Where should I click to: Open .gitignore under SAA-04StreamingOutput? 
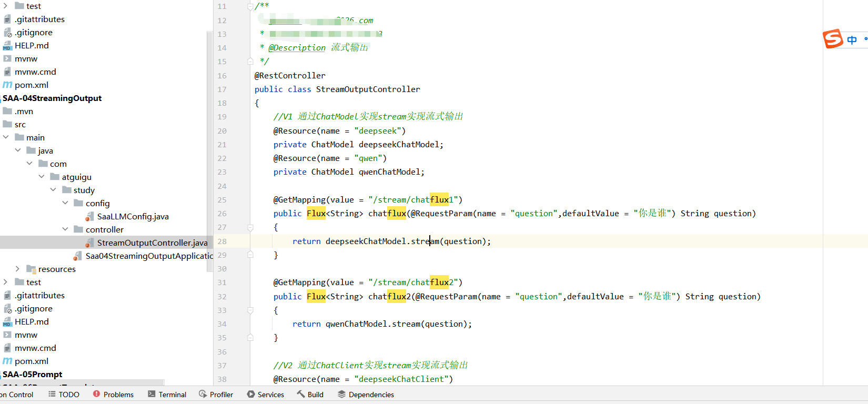click(x=34, y=308)
